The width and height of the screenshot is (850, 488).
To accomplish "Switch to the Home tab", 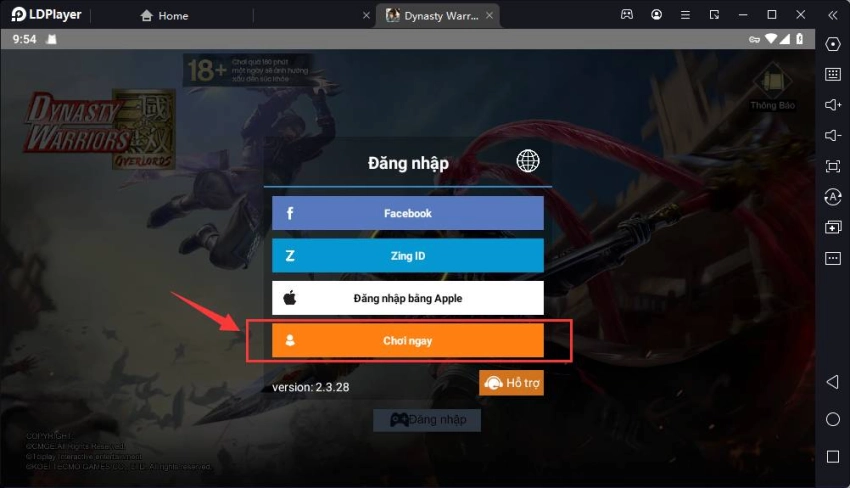I will [x=164, y=16].
